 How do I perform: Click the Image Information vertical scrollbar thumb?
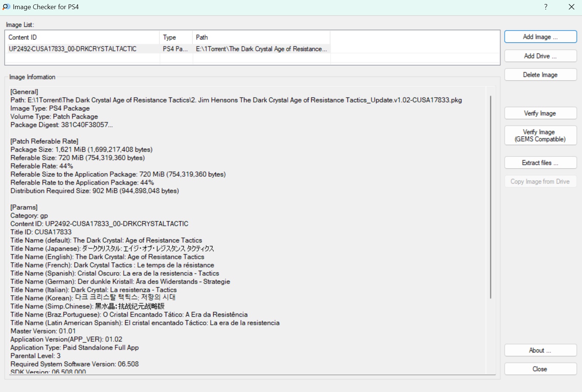click(491, 197)
